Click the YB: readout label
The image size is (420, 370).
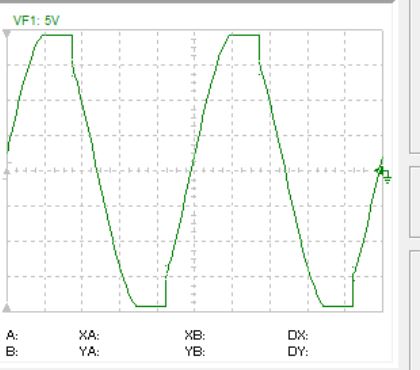point(195,352)
